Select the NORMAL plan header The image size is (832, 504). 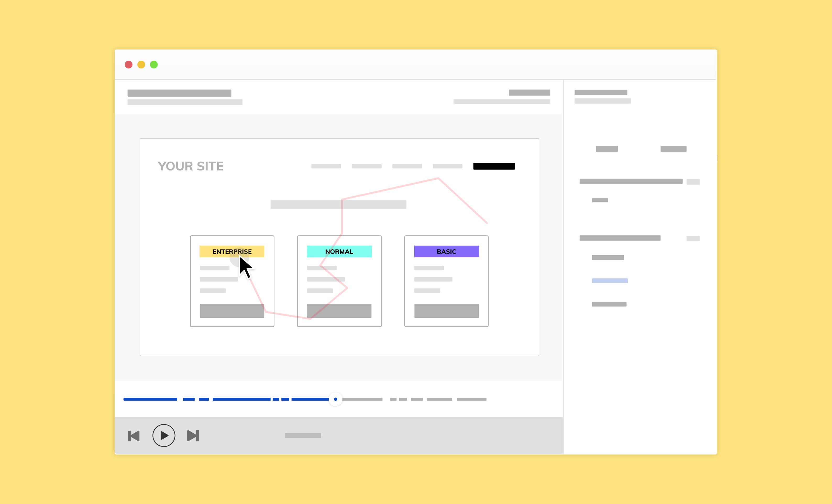pos(339,251)
